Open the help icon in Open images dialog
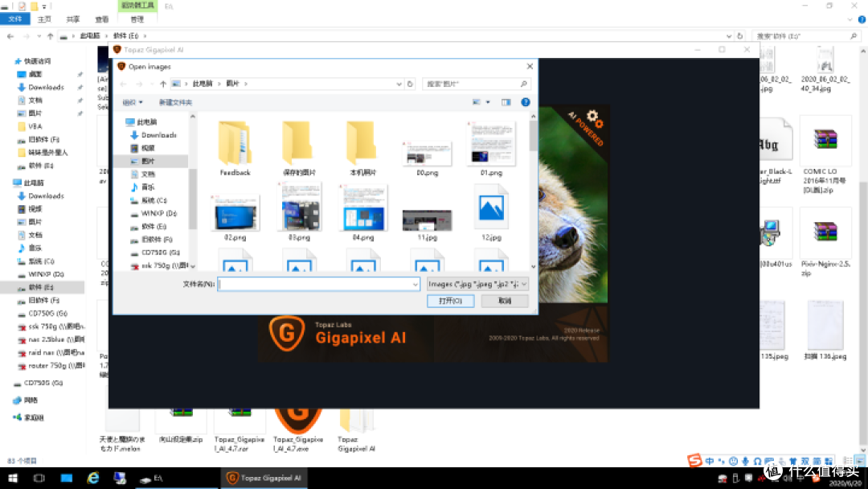The width and height of the screenshot is (868, 489). [526, 102]
